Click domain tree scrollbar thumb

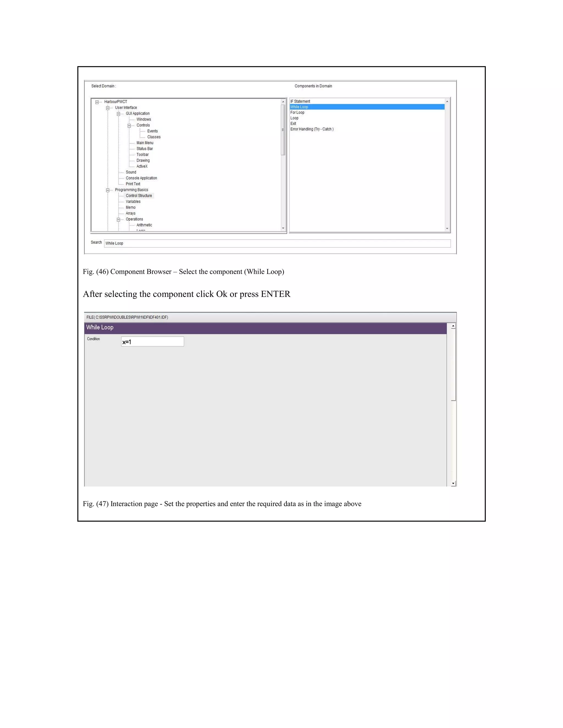coord(283,130)
